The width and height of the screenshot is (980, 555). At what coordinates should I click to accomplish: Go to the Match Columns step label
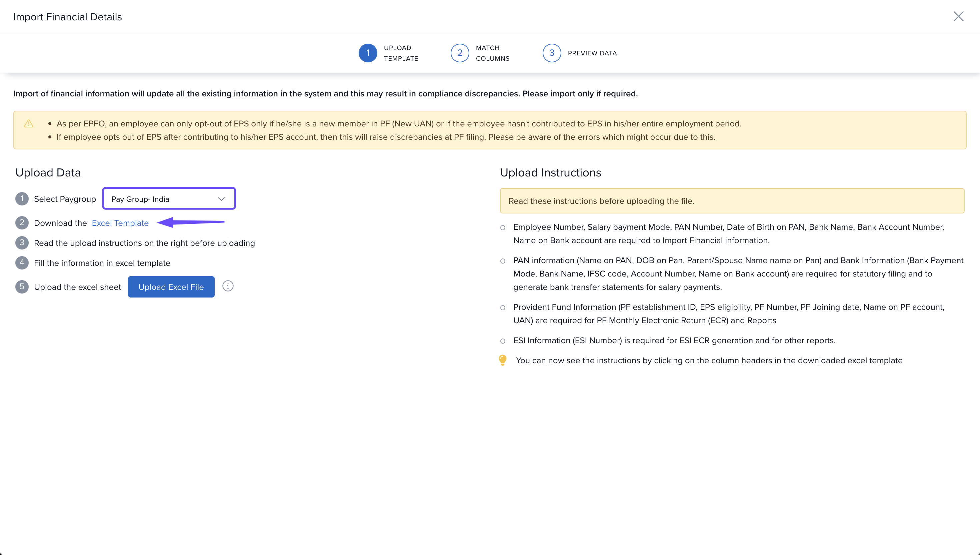tap(492, 53)
